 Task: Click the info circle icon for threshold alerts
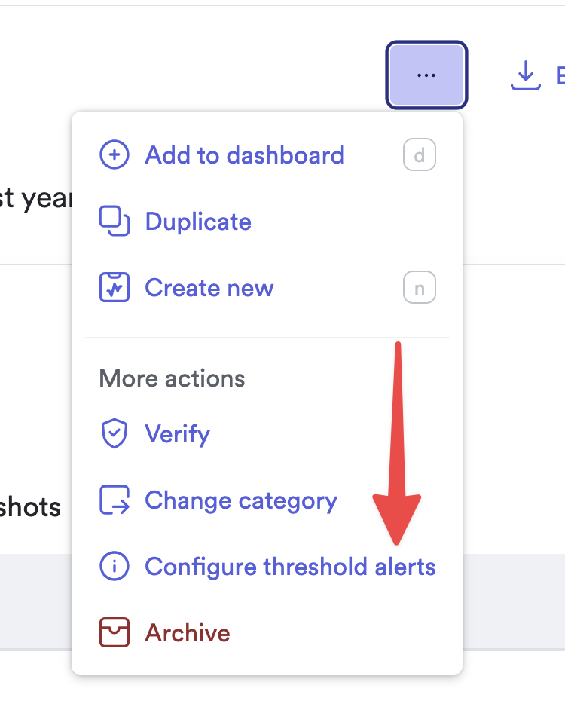click(x=115, y=567)
